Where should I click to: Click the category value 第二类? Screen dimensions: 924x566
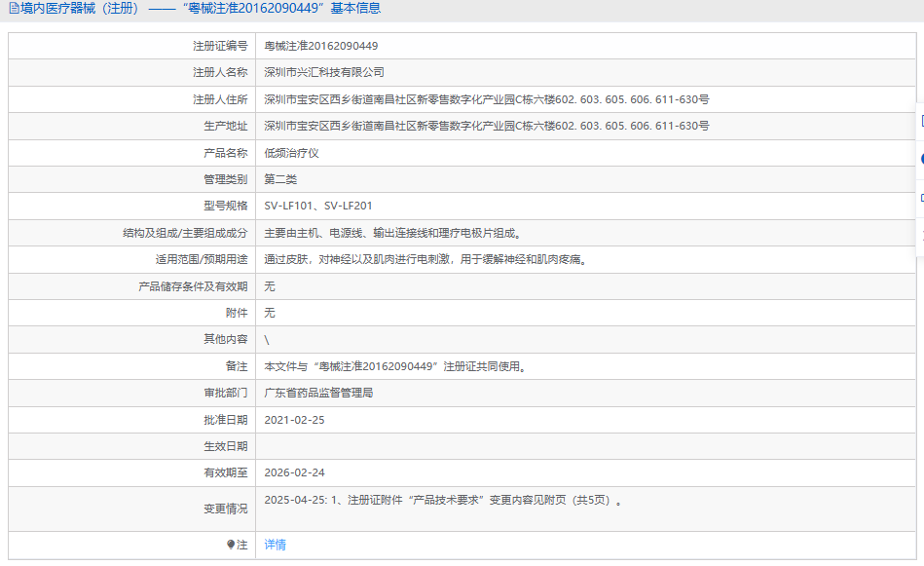(279, 180)
